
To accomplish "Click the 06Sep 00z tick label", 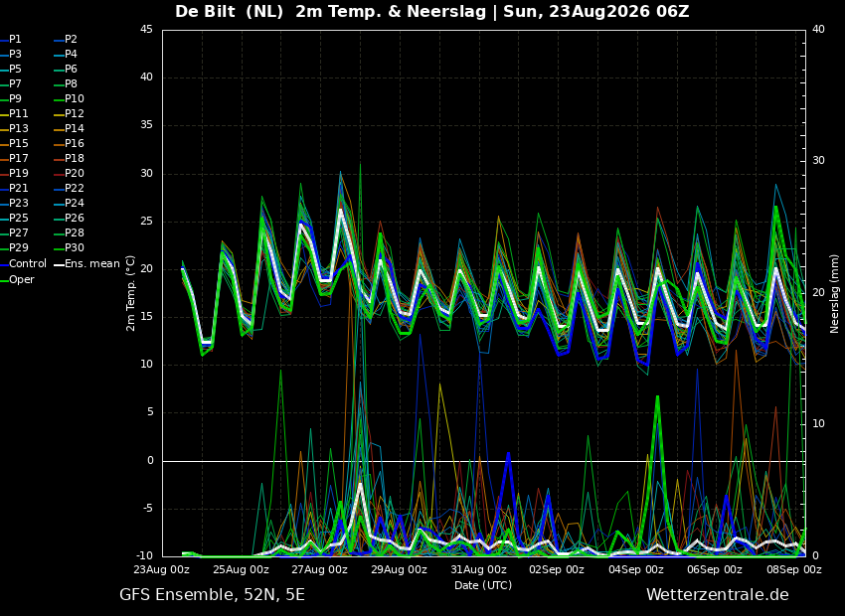I will (x=715, y=569).
